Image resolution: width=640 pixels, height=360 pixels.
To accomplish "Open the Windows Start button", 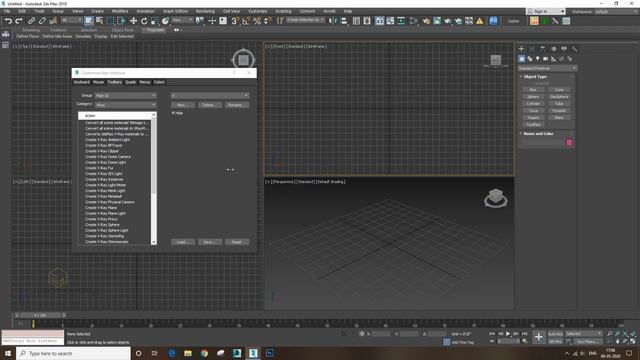I will [x=8, y=353].
